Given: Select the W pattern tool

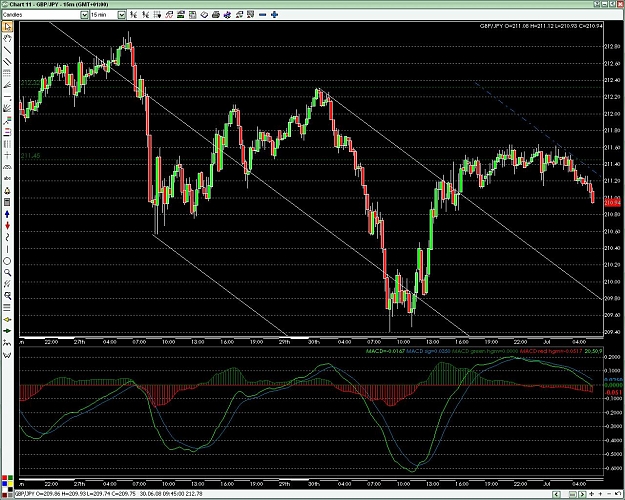Looking at the screenshot, I should (7, 354).
